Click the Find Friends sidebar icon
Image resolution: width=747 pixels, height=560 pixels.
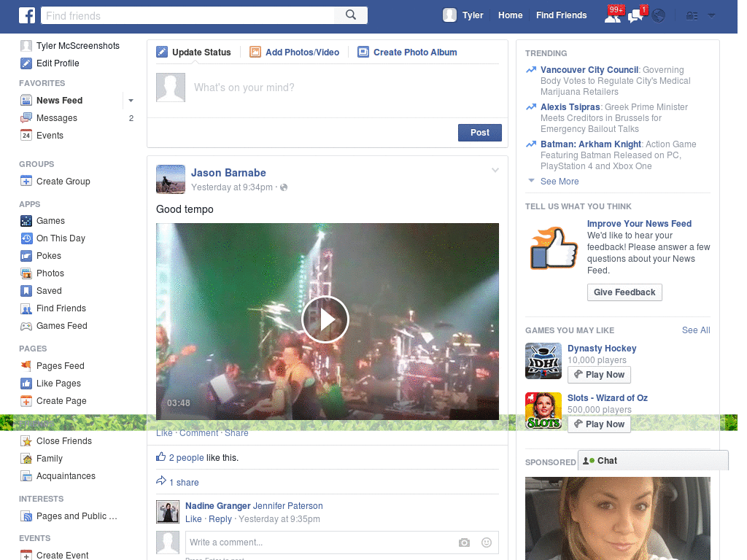[26, 308]
